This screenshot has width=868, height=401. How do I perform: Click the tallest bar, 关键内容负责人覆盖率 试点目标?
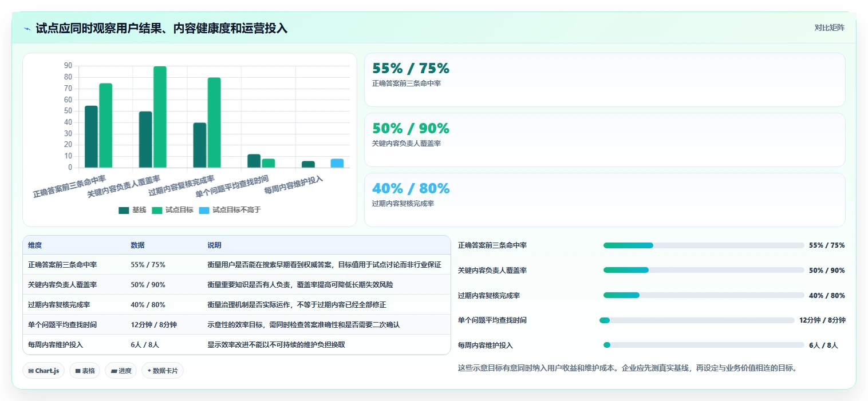coord(160,117)
